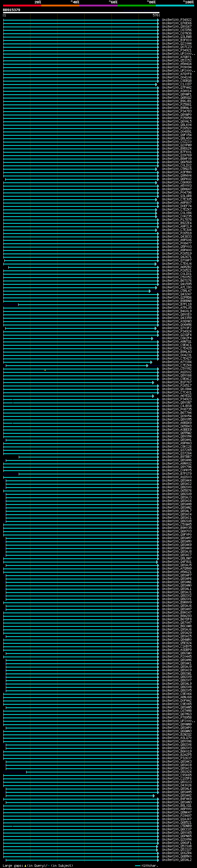The image size is (197, 868).
Task: Open hit UniRef100_C6TN36
Action: [x=177, y=33]
